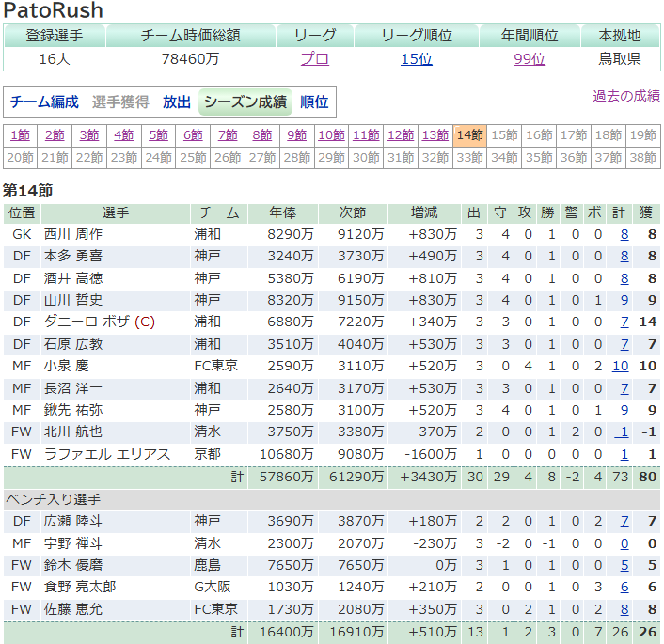Open the シーズン成績 tab
Viewport: 664px width, 644px height.
(x=245, y=102)
